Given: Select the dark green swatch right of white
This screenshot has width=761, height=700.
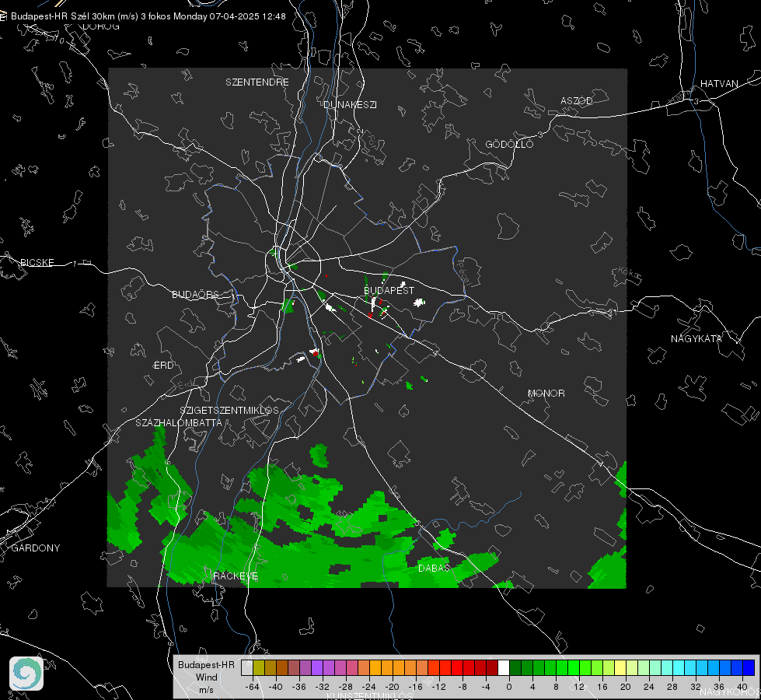Looking at the screenshot, I should (x=515, y=667).
